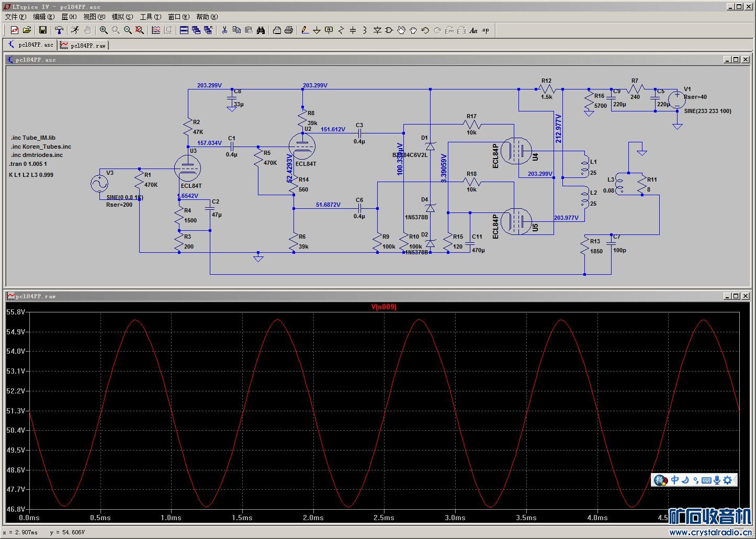Image resolution: width=756 pixels, height=539 pixels.
Task: Choose the Capacitor placement tool
Action: (x=353, y=30)
